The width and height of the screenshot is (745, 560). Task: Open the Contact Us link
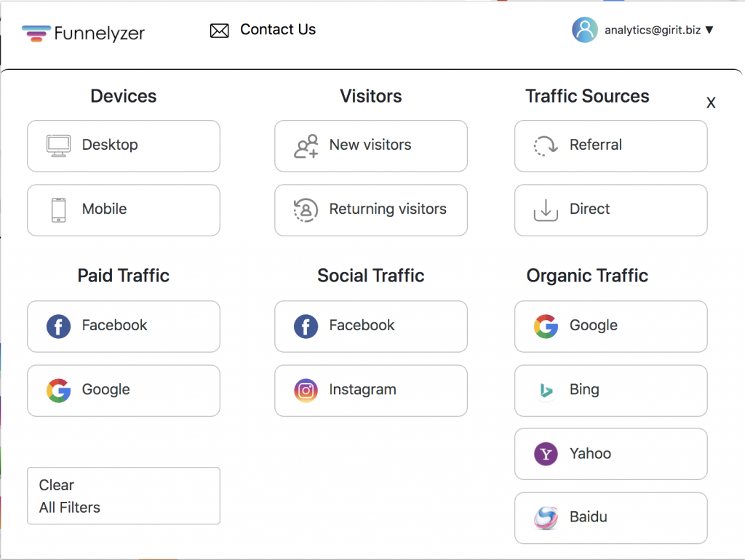[x=277, y=30]
